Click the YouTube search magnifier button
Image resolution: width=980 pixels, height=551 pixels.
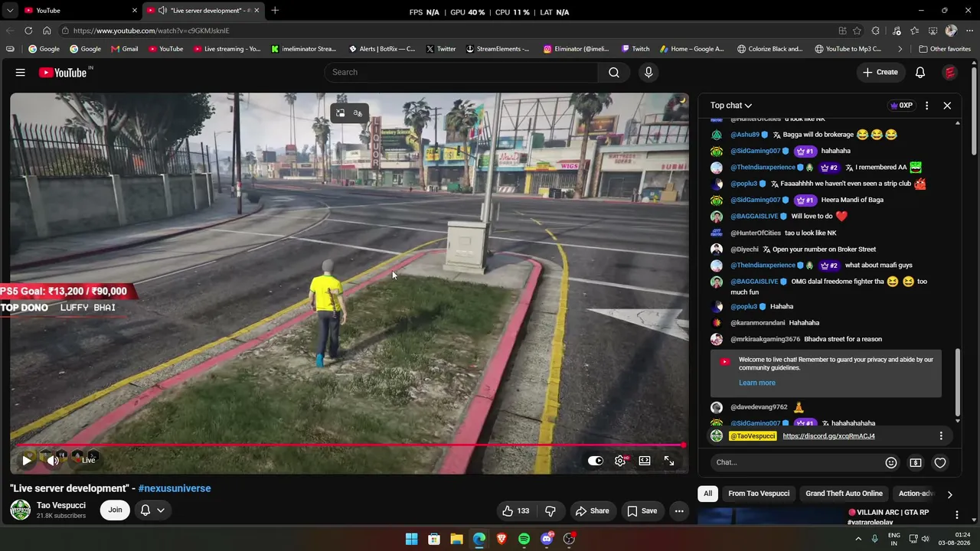(x=614, y=72)
